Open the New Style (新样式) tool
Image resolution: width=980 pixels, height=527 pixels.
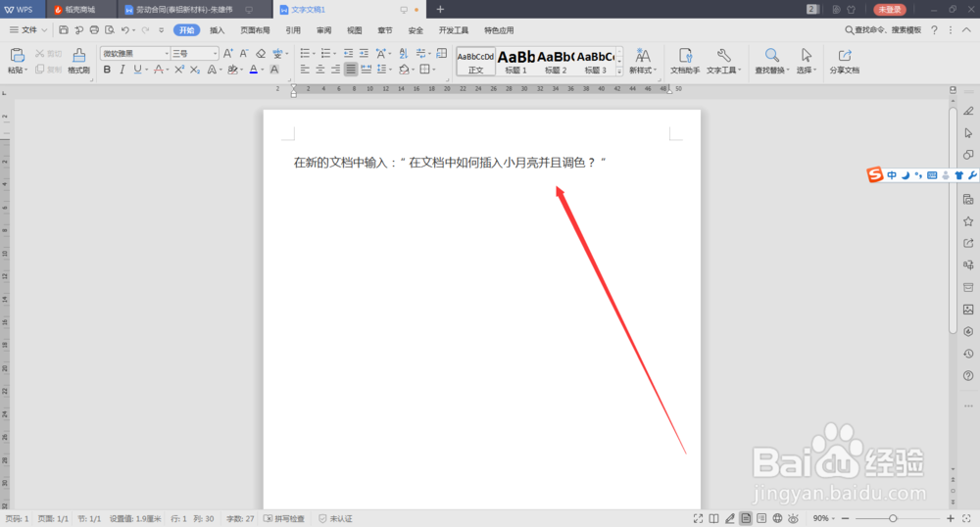click(643, 61)
